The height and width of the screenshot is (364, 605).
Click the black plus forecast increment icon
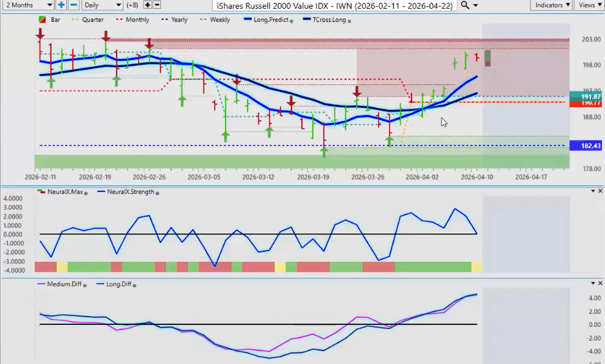pos(148,5)
